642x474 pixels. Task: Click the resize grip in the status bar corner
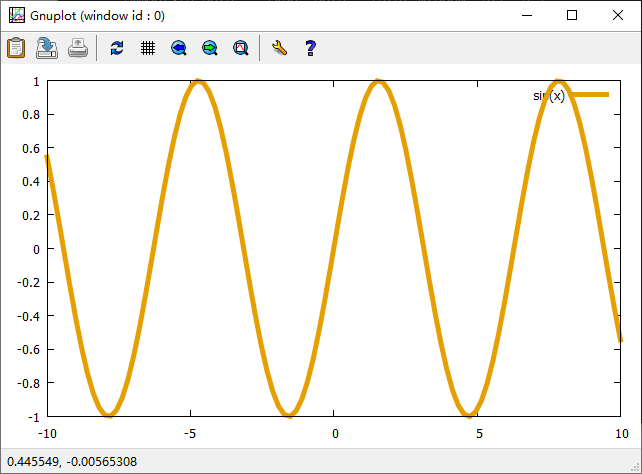pyautogui.click(x=635, y=467)
